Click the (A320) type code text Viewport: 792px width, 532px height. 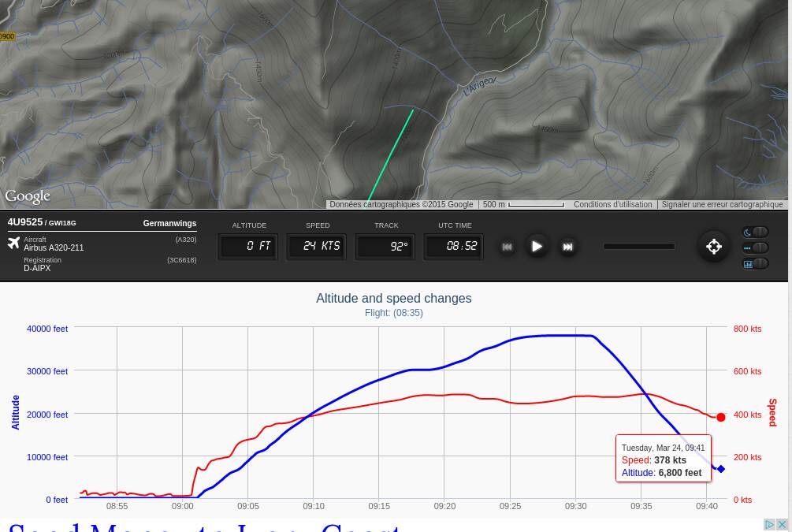186,240
